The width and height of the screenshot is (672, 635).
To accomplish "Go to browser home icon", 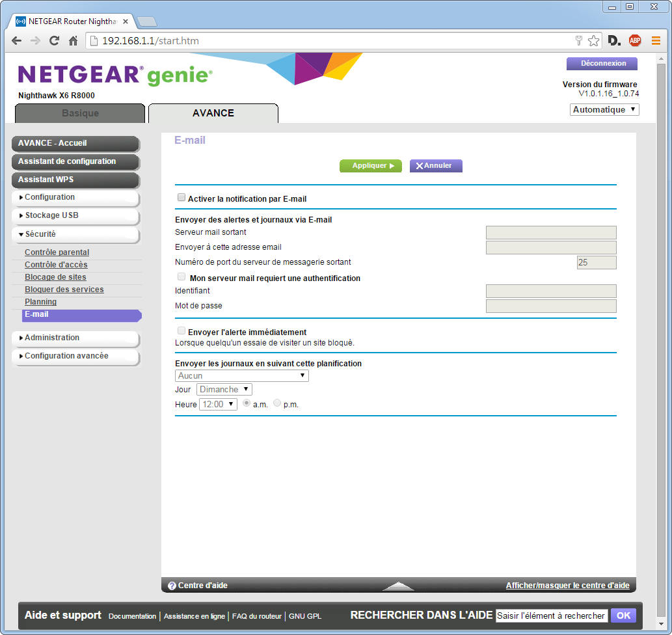I will 74,41.
